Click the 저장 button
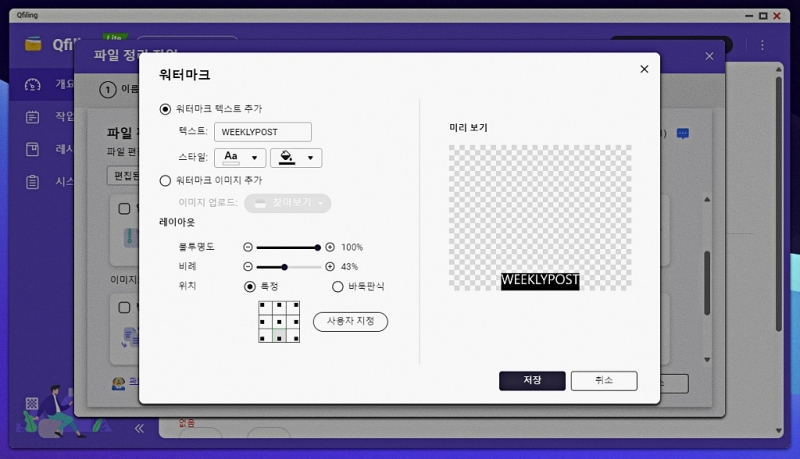The image size is (800, 459). [x=532, y=381]
